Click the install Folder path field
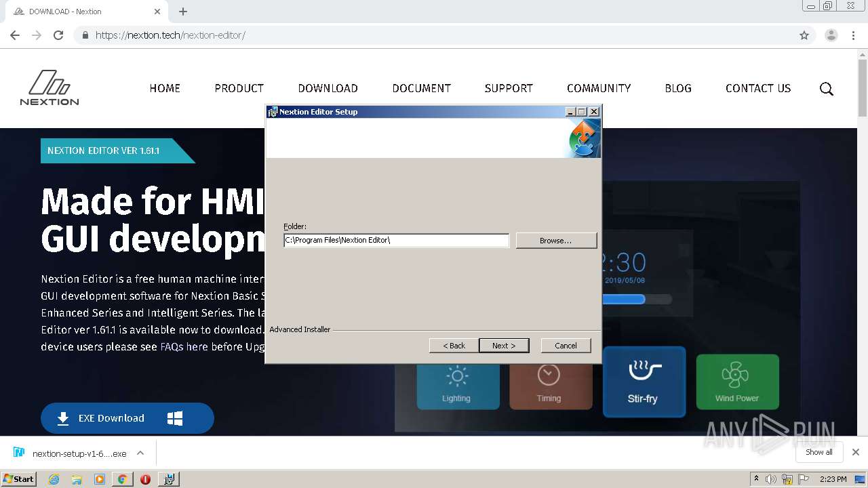Screen dimensions: 868x488 396,240
